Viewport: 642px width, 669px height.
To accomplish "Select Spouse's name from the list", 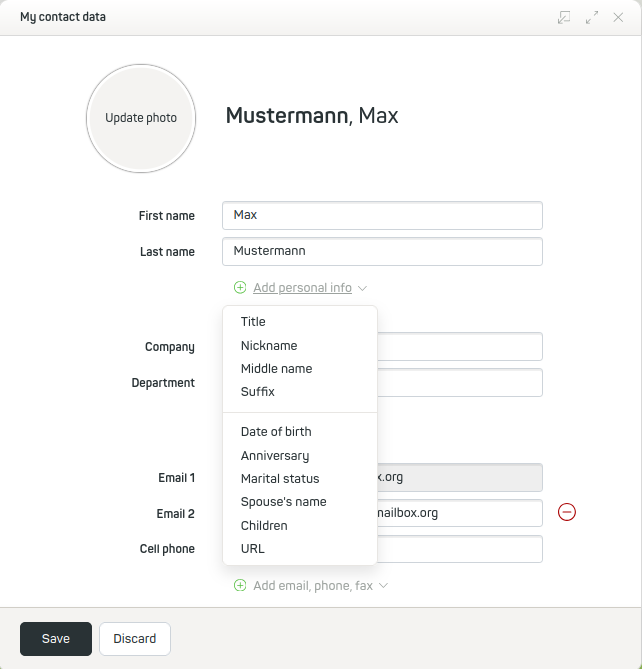I will tap(283, 502).
